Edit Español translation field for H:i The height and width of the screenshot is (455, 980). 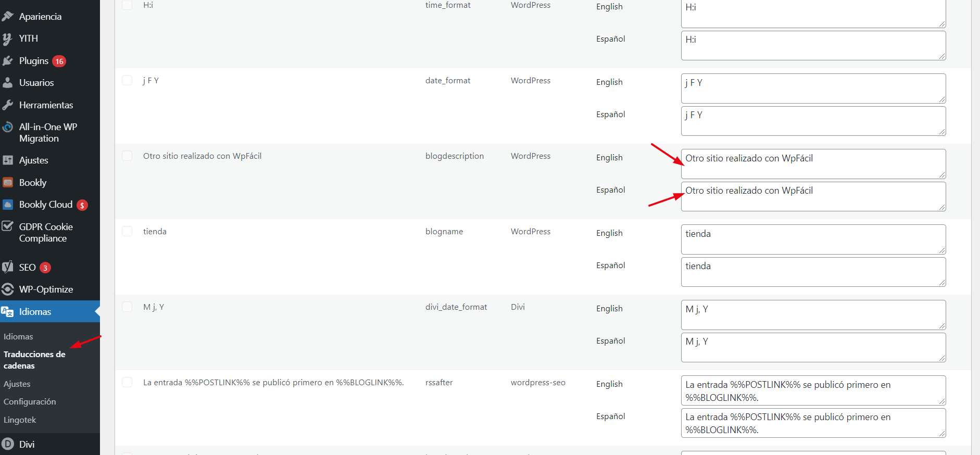pyautogui.click(x=813, y=45)
